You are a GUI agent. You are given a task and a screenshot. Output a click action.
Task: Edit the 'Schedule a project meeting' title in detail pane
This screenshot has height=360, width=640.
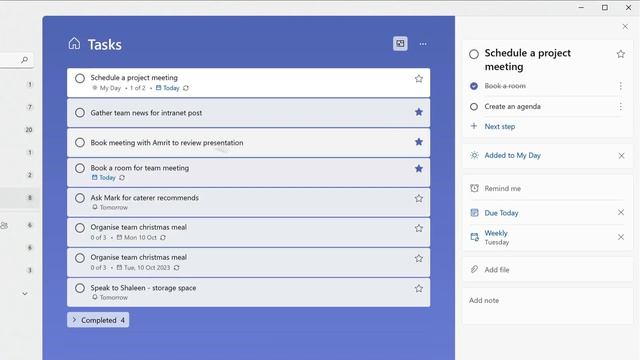coord(527,60)
